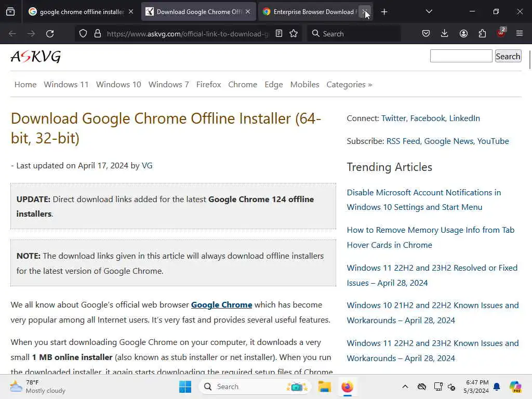
Task: Open Facebook connect link
Action: (x=428, y=118)
